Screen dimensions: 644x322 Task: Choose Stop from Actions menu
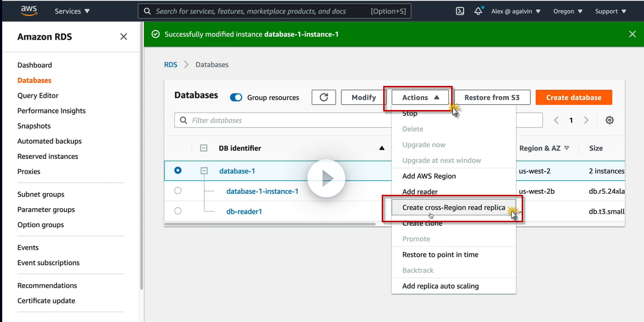454,113
